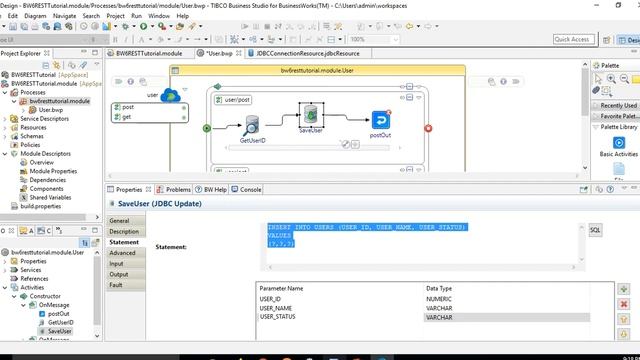Screen dimensions: 640x360
Task: Select NUMERIC data type cell for USER_ID
Action: pyautogui.click(x=506, y=299)
